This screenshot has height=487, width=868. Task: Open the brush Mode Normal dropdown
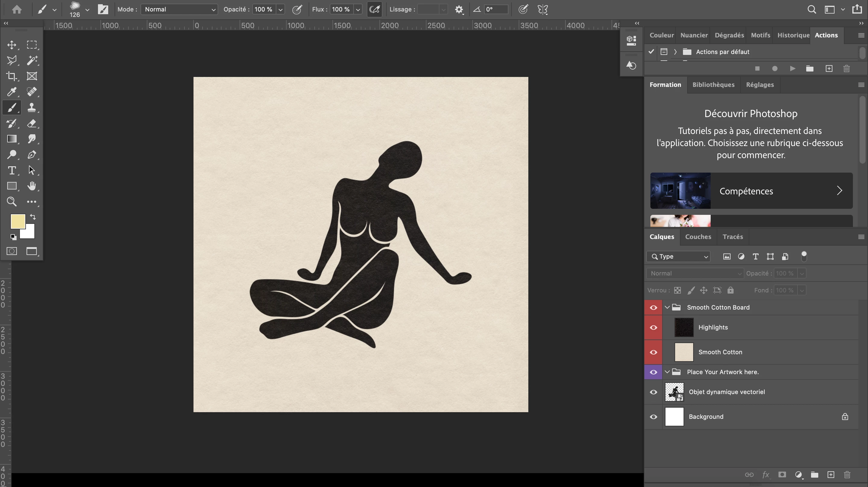(x=179, y=9)
